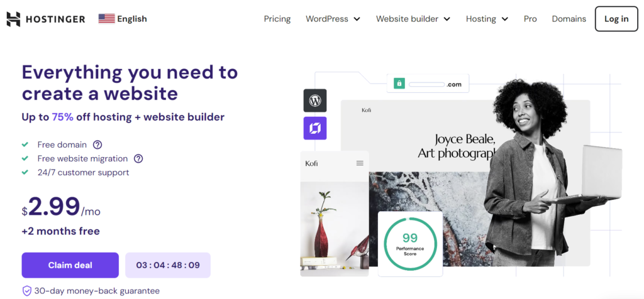Click the $2.99/mo price
This screenshot has width=644, height=299.
(x=61, y=207)
